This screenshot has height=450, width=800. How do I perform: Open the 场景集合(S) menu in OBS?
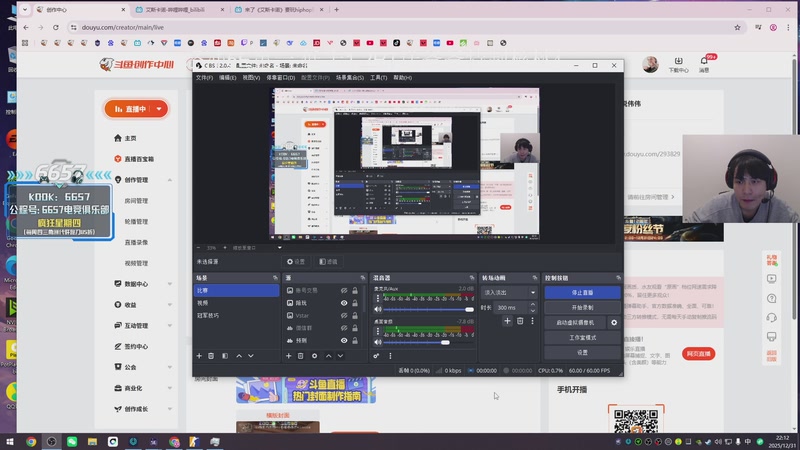(x=350, y=78)
